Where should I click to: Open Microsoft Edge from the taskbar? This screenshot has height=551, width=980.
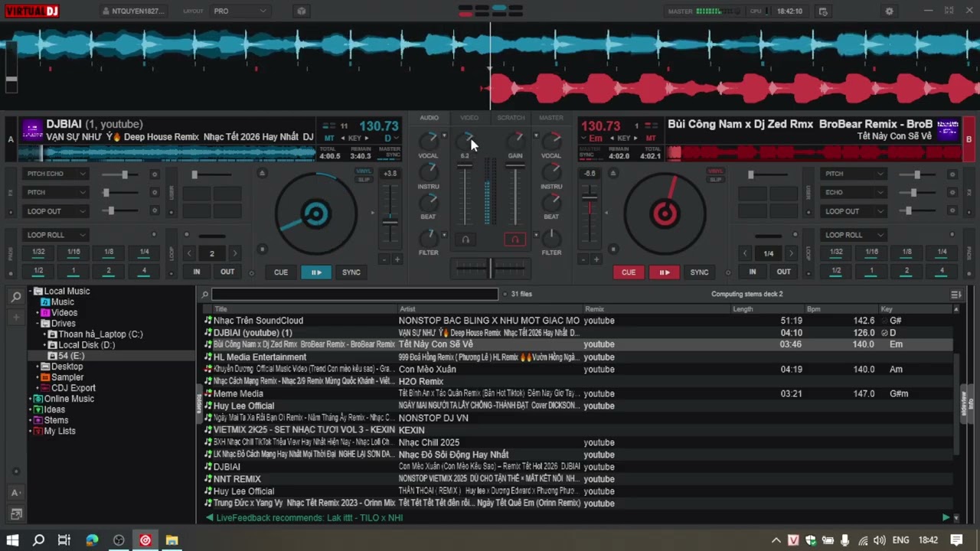click(92, 540)
